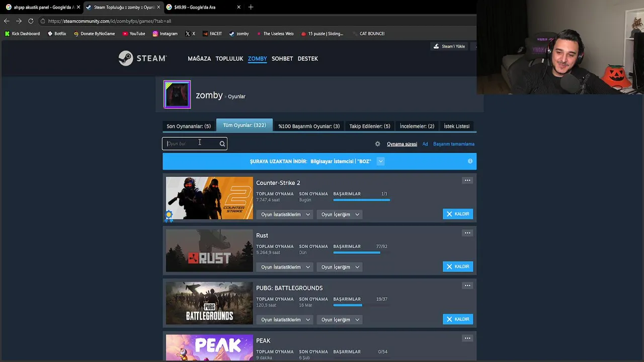Open TOPLULUK menu in Steam header
The height and width of the screenshot is (362, 644).
click(x=229, y=59)
